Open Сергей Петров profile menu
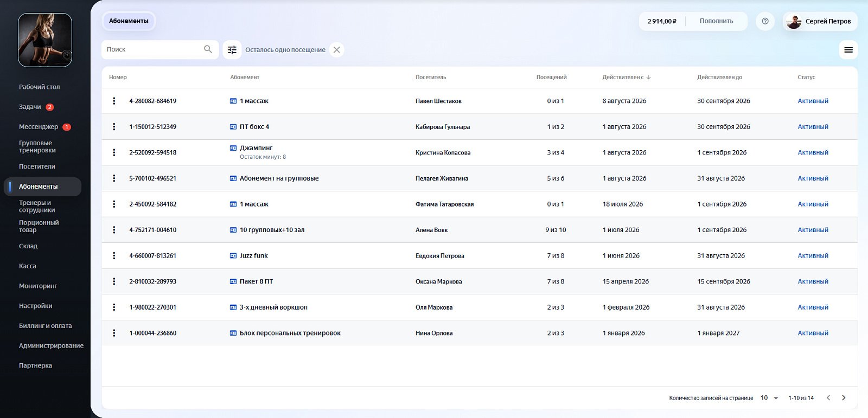Viewport: 868px width, 418px height. coord(820,21)
